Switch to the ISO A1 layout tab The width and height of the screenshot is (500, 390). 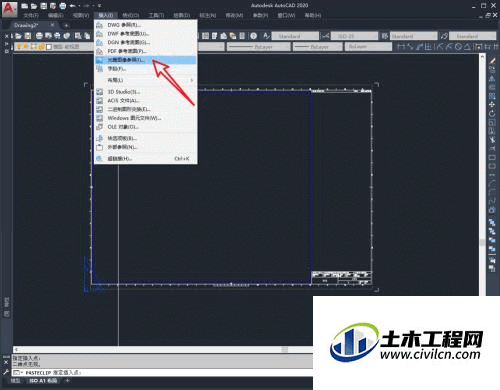[43, 381]
